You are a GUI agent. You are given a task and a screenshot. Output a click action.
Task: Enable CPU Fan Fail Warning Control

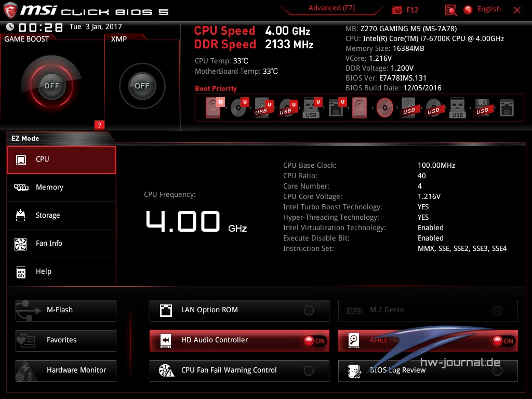point(309,371)
